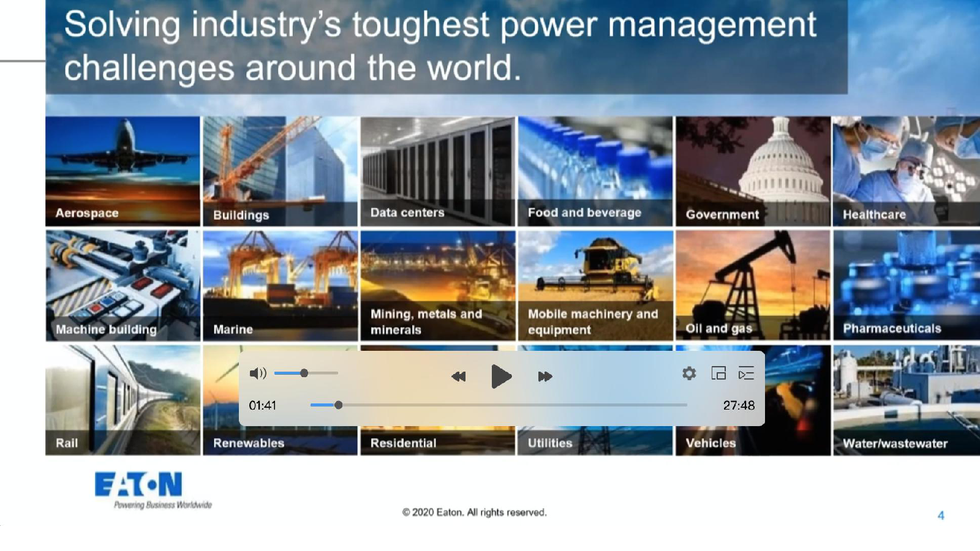Play the video
This screenshot has width=980, height=551.
click(x=501, y=376)
